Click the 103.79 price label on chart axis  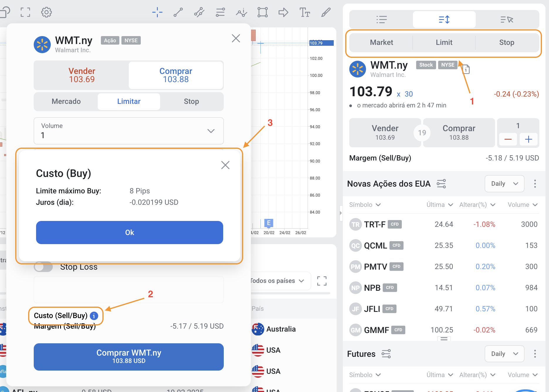tap(321, 43)
